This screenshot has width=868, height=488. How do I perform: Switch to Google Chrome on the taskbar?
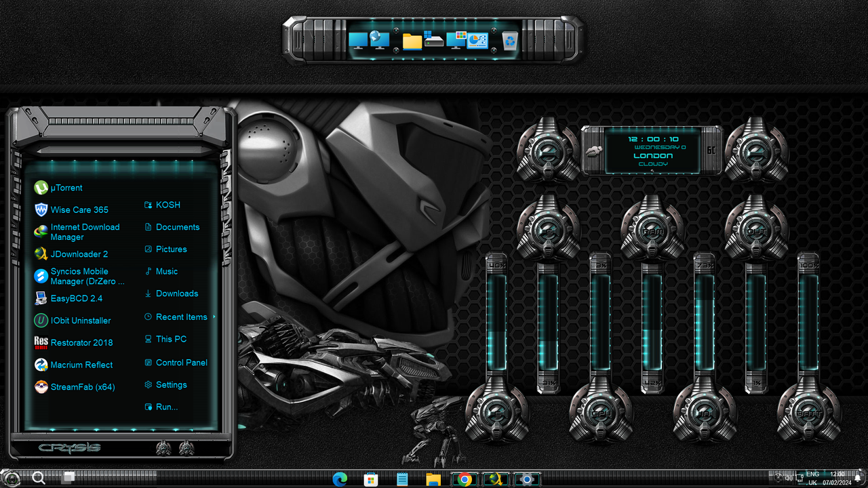click(465, 479)
